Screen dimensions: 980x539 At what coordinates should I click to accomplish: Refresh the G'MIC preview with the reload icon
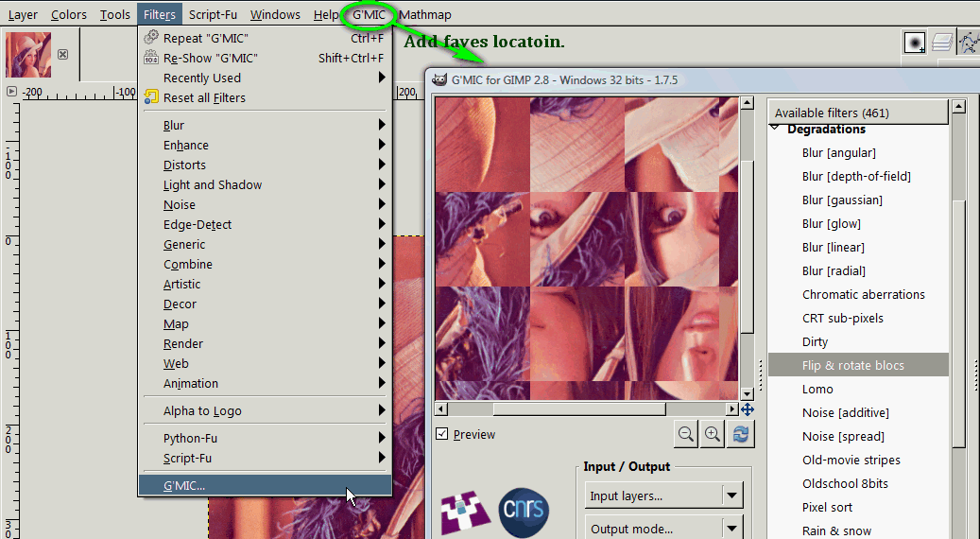[741, 434]
